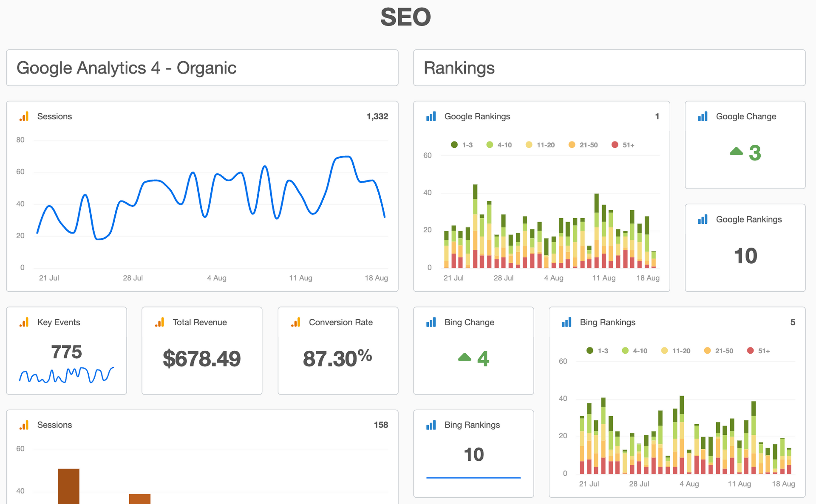Click the SEO dashboard title

[x=406, y=17]
